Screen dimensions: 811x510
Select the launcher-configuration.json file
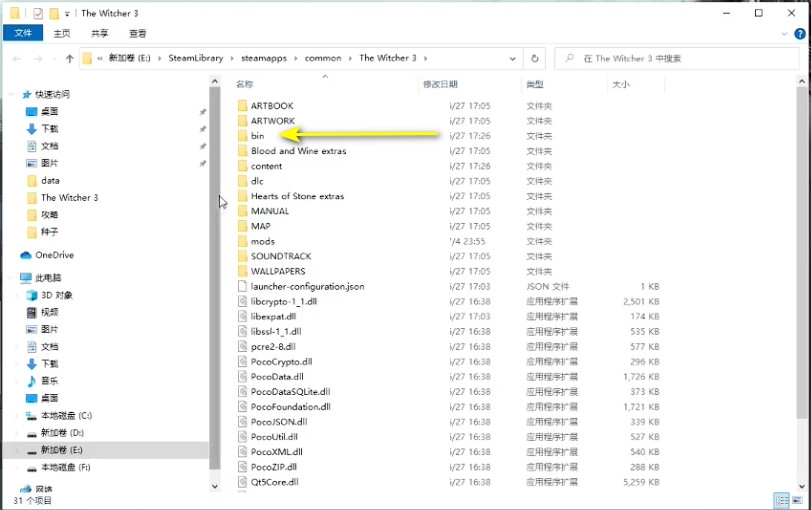click(x=307, y=286)
